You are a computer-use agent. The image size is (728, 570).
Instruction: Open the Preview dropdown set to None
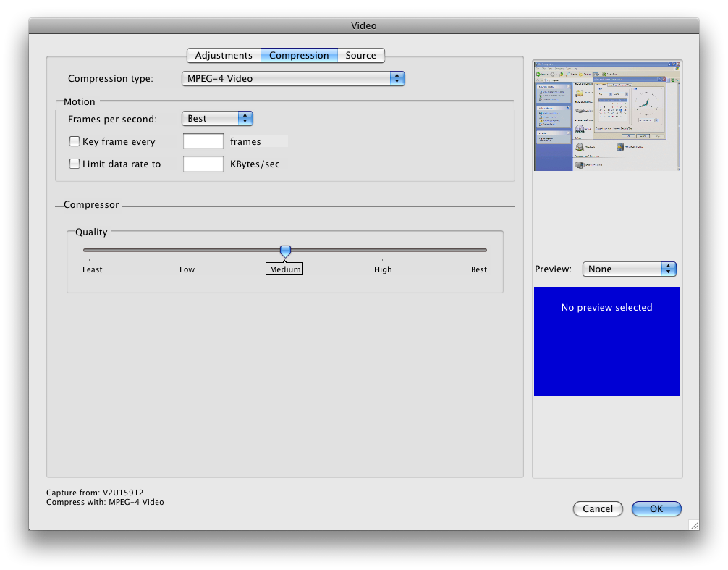coord(629,269)
